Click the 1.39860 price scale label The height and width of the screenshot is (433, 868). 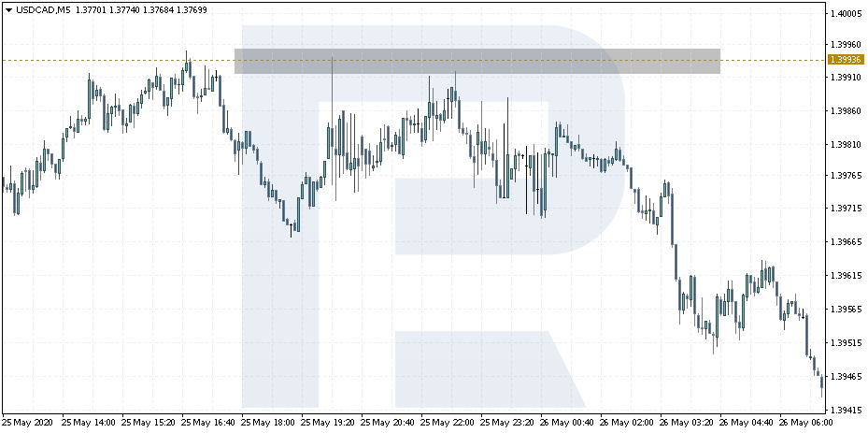point(847,111)
